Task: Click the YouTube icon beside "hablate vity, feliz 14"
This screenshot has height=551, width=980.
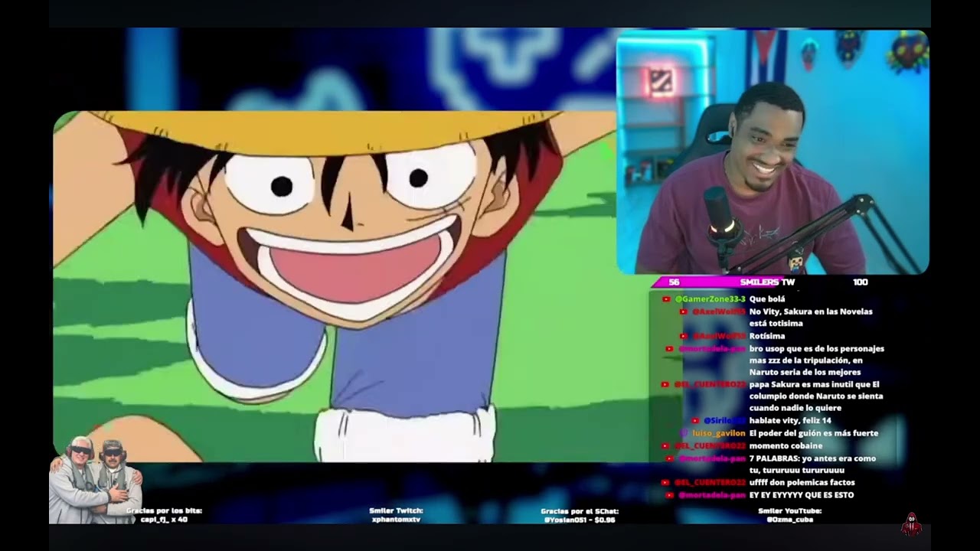Action: coord(695,421)
